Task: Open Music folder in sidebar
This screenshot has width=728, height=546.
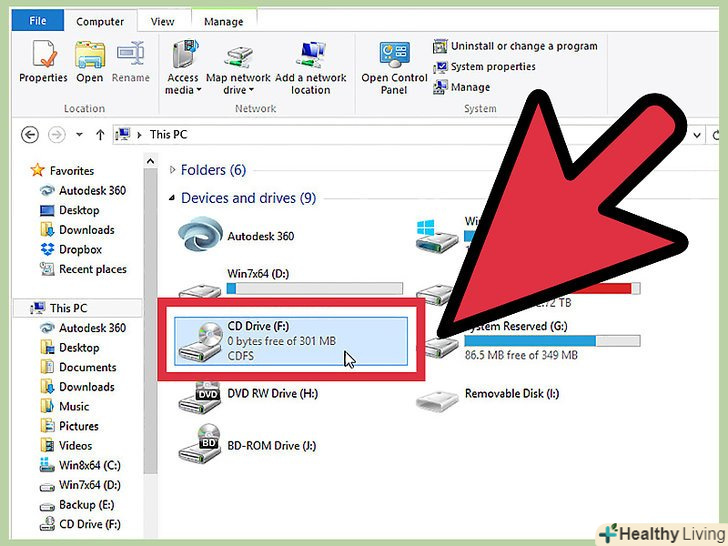Action: click(x=65, y=406)
